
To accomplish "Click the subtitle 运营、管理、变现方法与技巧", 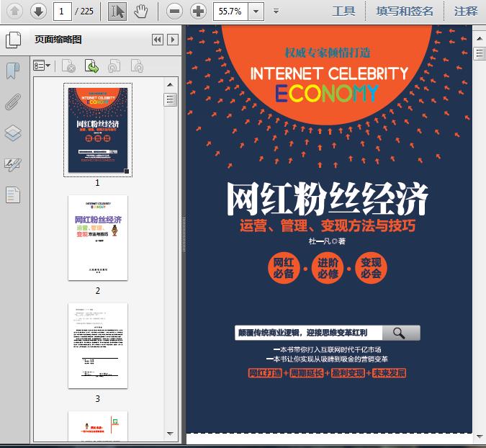I will [x=328, y=225].
